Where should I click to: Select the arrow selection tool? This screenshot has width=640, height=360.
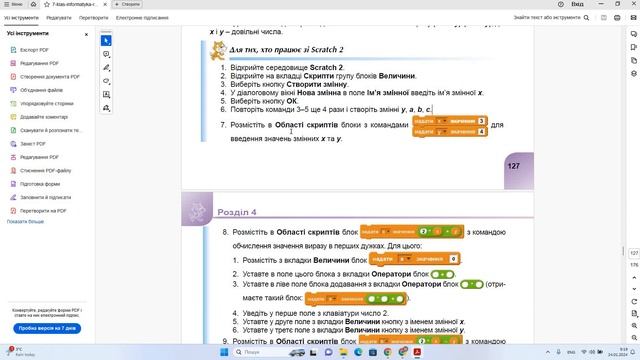click(106, 41)
